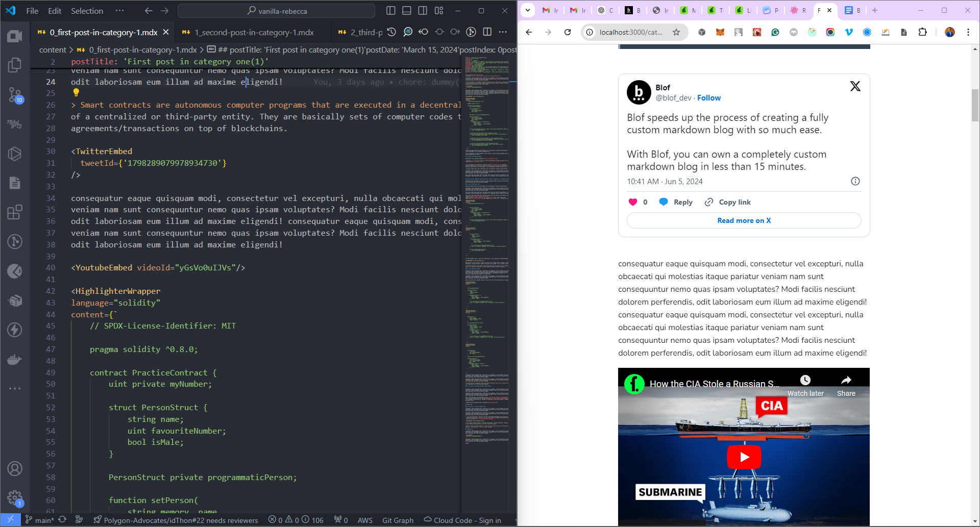Reply to the Blof tweet
The image size is (980, 527).
pyautogui.click(x=676, y=202)
